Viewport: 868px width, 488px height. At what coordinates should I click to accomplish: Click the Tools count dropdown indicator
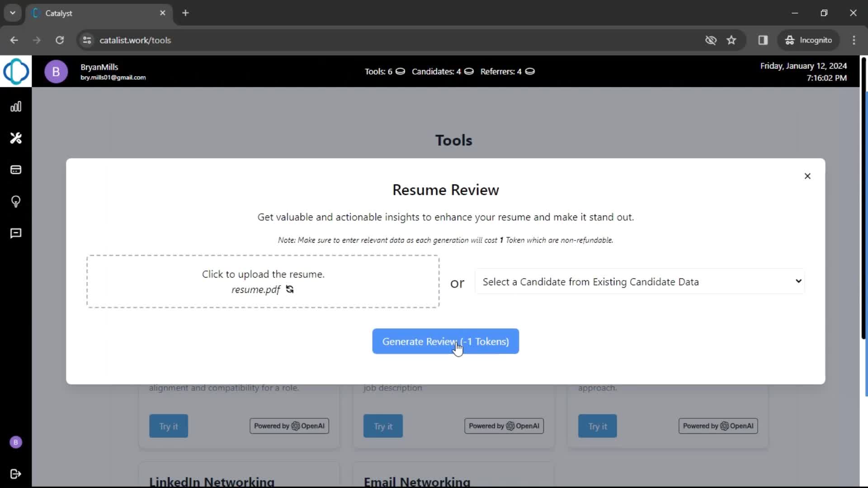tap(400, 71)
